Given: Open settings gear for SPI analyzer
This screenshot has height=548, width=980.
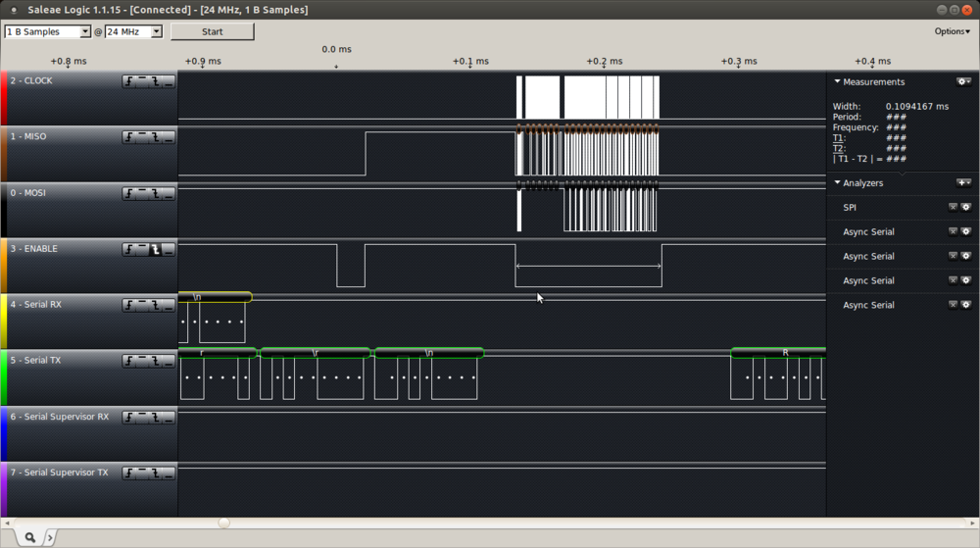Looking at the screenshot, I should [965, 208].
